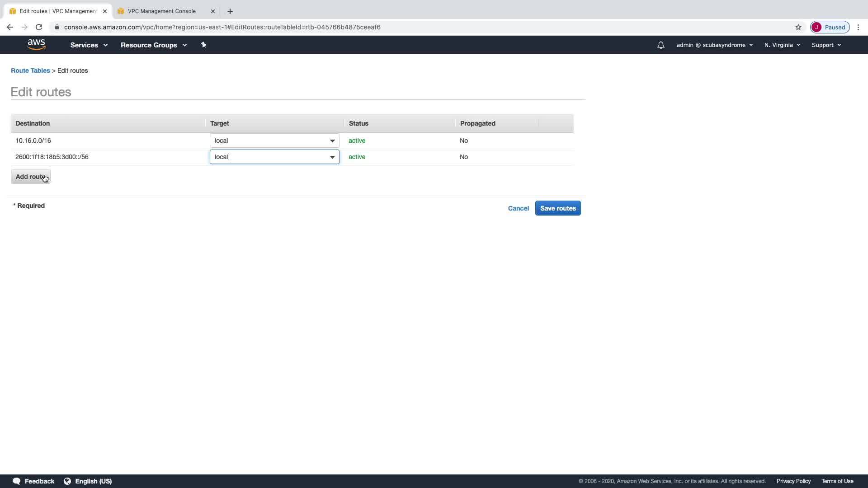
Task: Click Cancel link
Action: (518, 208)
